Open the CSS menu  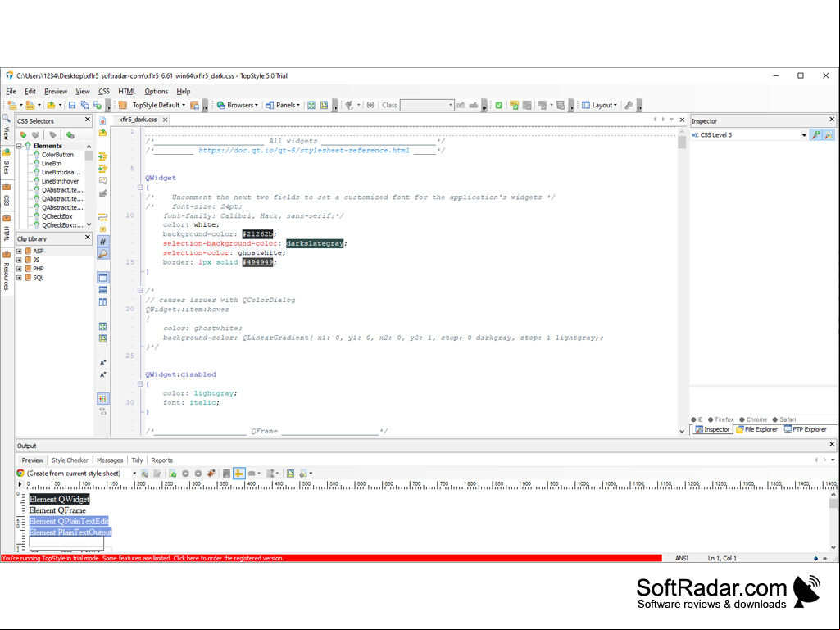point(104,92)
